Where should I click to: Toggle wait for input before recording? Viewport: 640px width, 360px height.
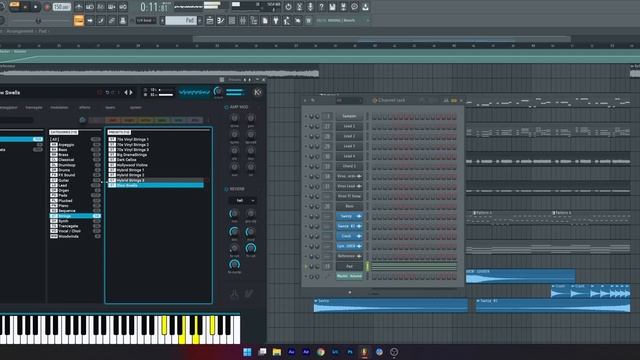[89, 7]
